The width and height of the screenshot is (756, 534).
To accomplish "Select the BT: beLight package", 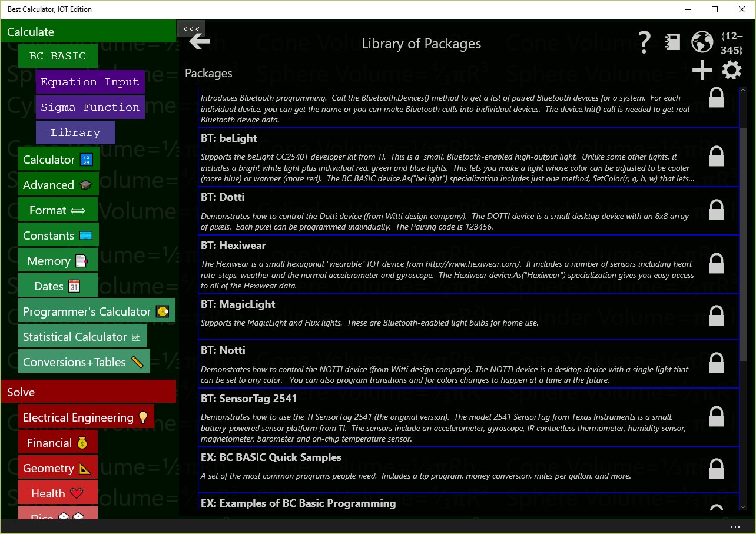I will click(468, 157).
